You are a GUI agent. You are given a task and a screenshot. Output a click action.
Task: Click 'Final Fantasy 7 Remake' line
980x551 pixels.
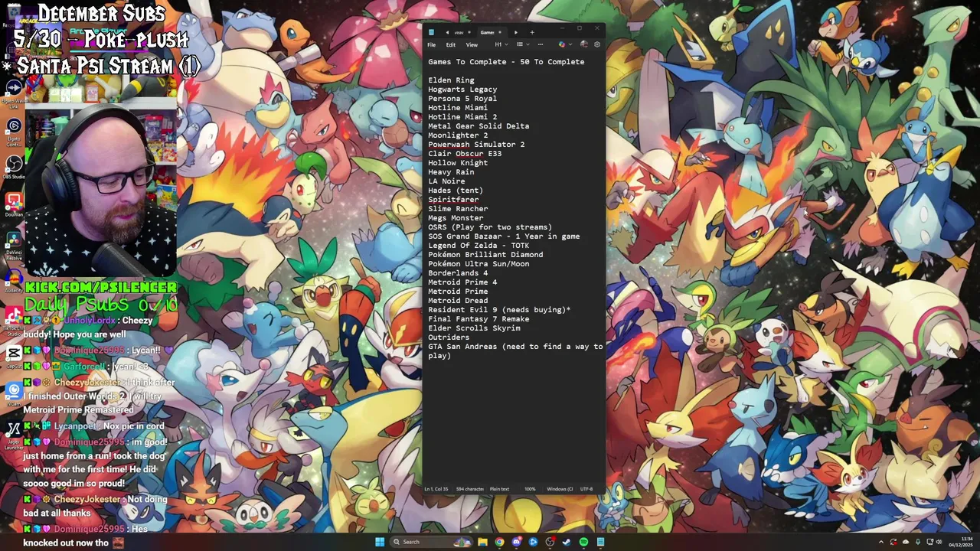point(479,319)
